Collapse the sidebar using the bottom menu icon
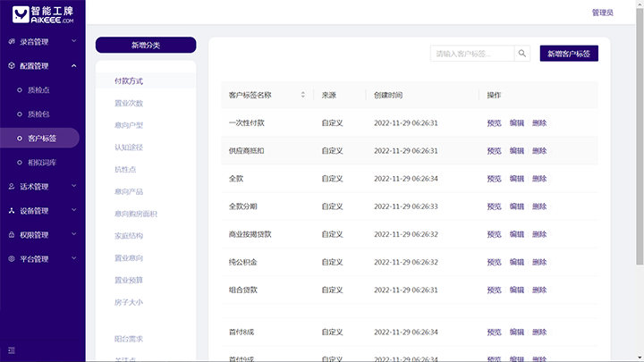Screen dimensions: 644x362 [12, 349]
